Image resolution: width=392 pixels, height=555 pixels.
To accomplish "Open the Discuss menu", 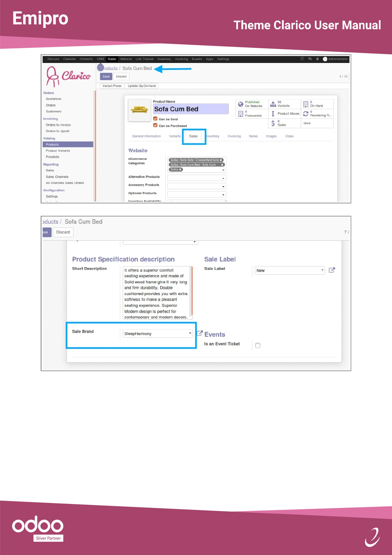I will coord(53,59).
